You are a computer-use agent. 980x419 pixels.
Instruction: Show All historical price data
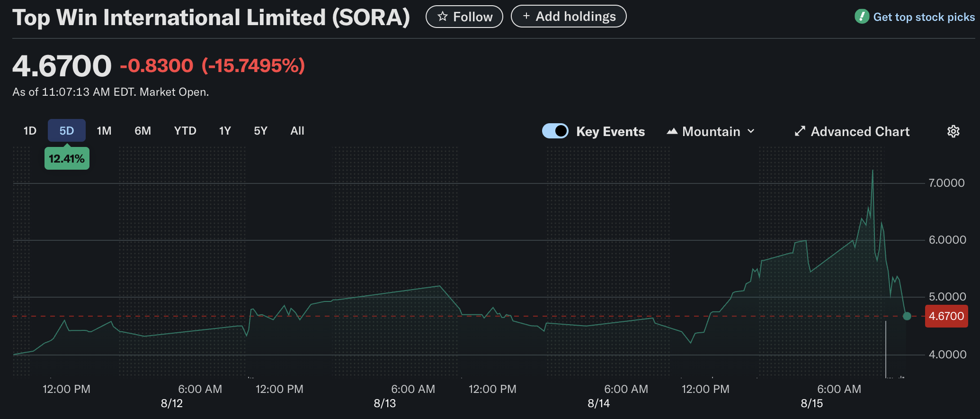tap(297, 131)
